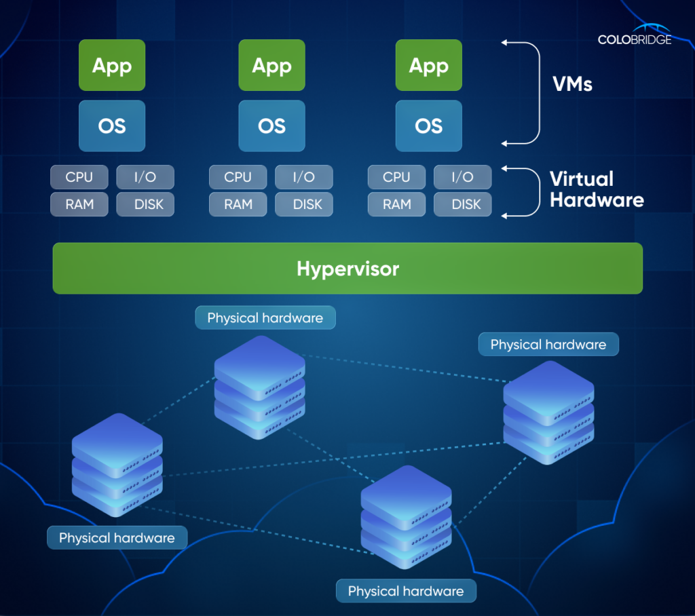Click the rightmost server stack icon

(548, 412)
